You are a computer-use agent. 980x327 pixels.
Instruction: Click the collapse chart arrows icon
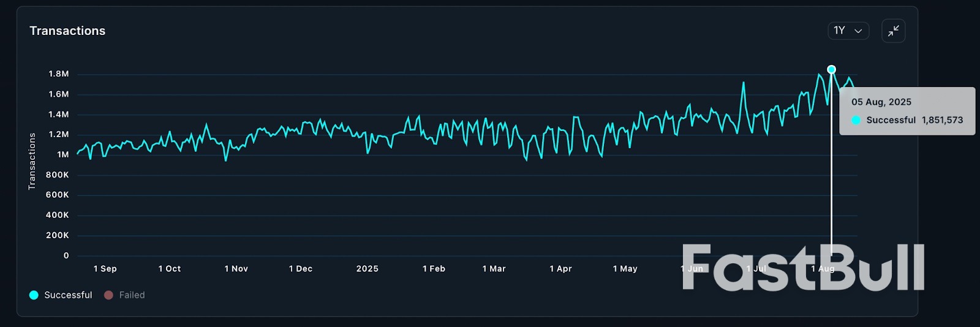click(x=894, y=31)
